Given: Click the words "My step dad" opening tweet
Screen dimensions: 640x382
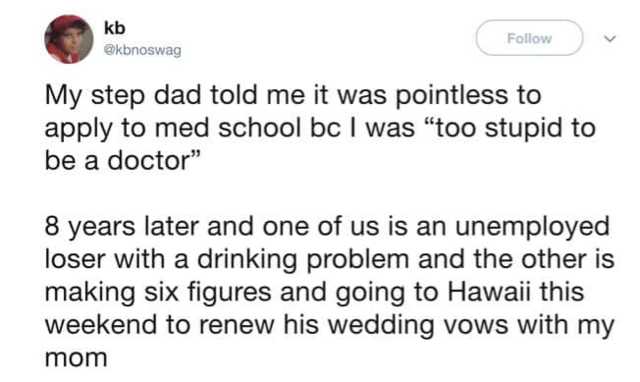Looking at the screenshot, I should click(123, 96).
